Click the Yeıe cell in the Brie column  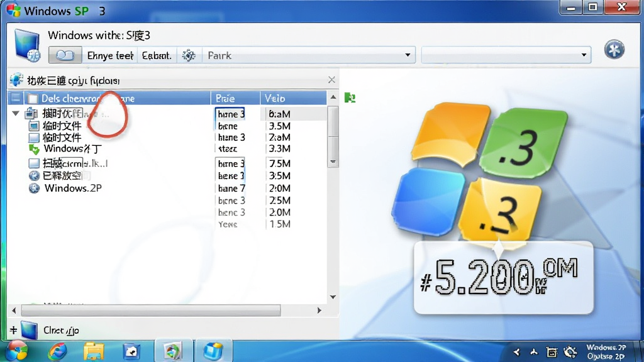(228, 224)
